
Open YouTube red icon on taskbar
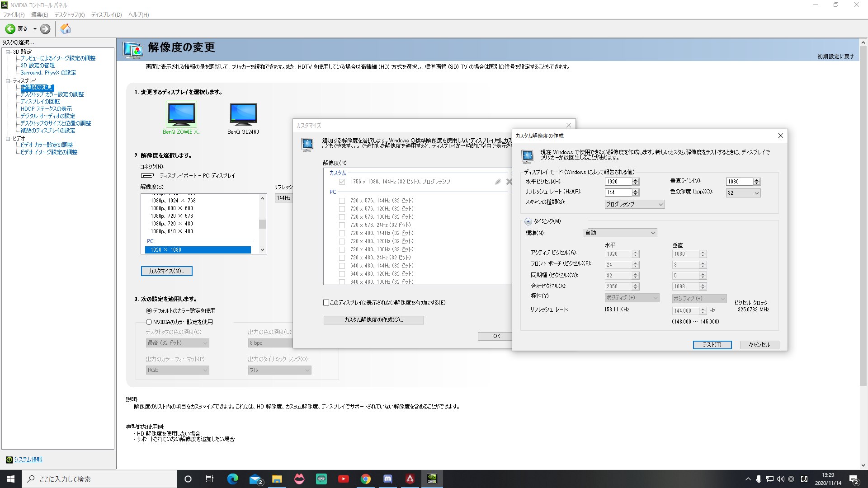pyautogui.click(x=344, y=479)
